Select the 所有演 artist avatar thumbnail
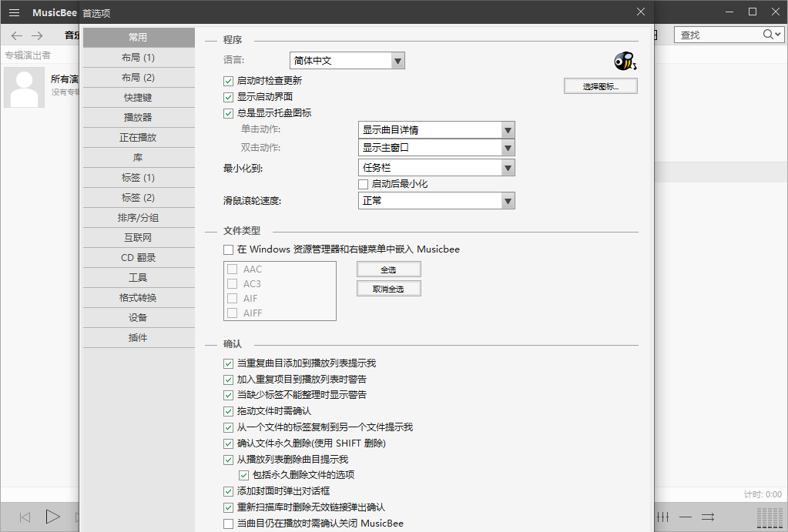Viewport: 788px width, 532px height. point(24,88)
